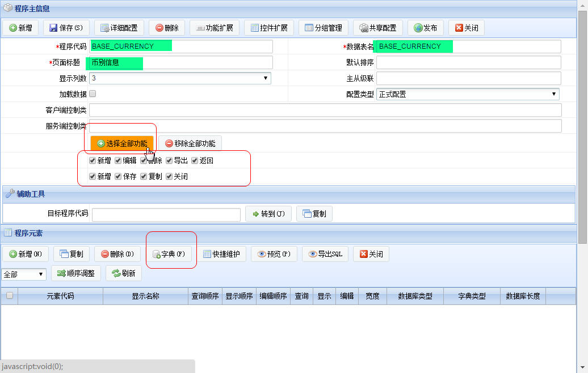The image size is (588, 373).
Task: Click the 发布 globe icon button
Action: (426, 28)
